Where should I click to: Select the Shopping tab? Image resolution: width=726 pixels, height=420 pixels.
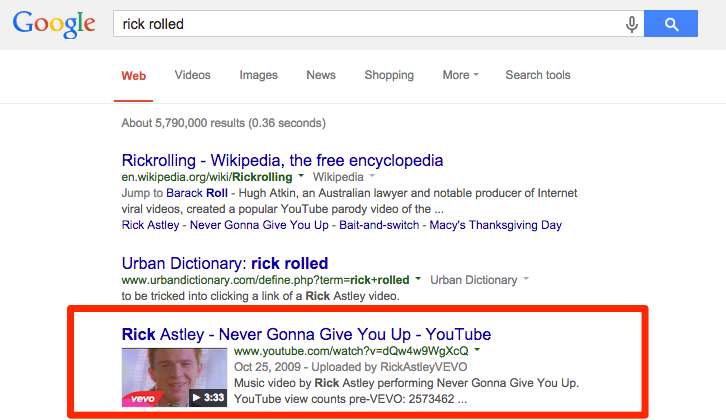coord(389,75)
